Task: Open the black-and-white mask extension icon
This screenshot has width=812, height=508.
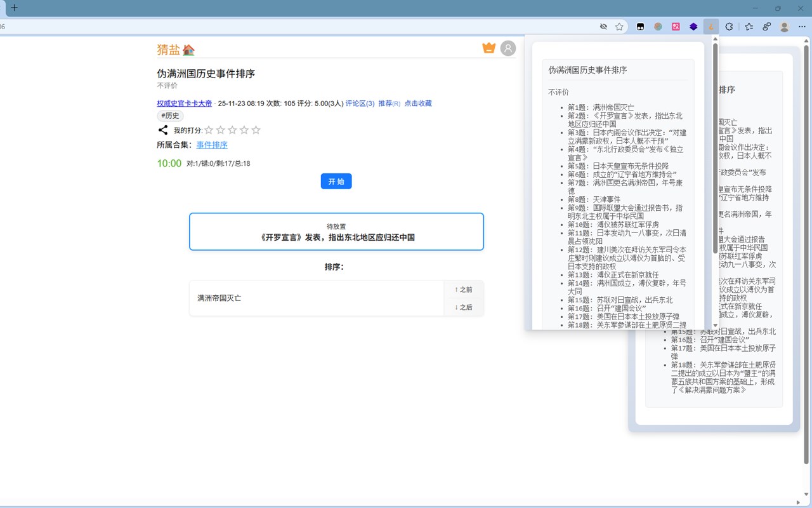Action: [641, 27]
